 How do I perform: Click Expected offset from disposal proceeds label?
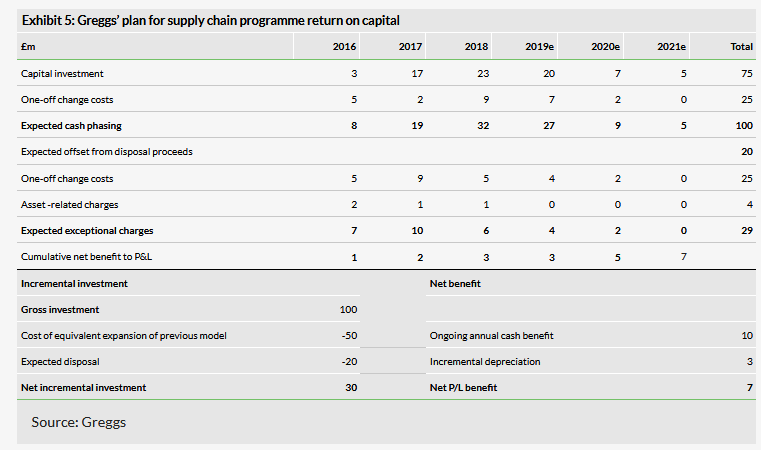[x=107, y=151]
